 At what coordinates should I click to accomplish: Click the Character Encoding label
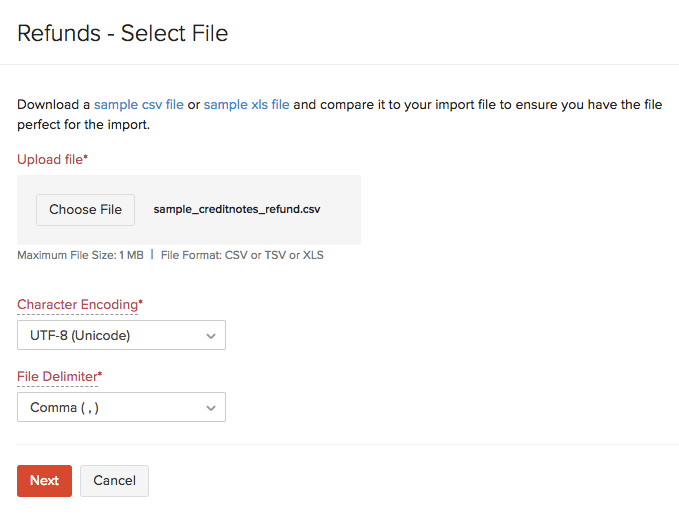coord(77,304)
